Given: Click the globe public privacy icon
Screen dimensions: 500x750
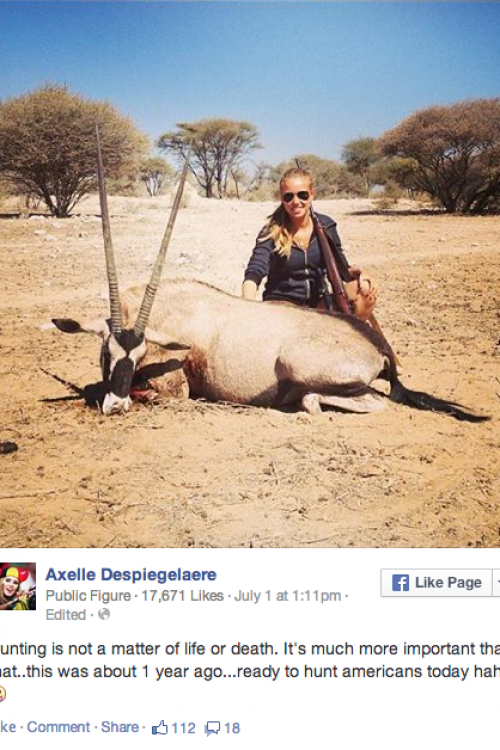Looking at the screenshot, I should click(x=104, y=614).
